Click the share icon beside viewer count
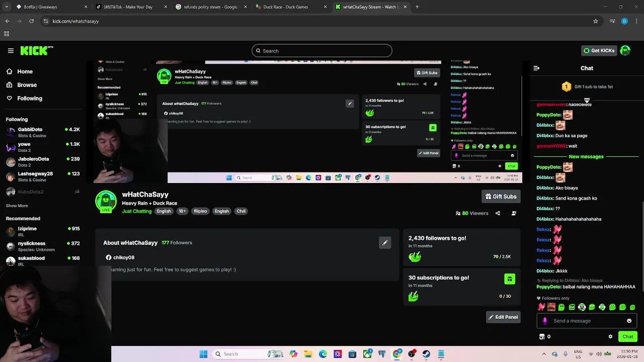 [x=498, y=213]
